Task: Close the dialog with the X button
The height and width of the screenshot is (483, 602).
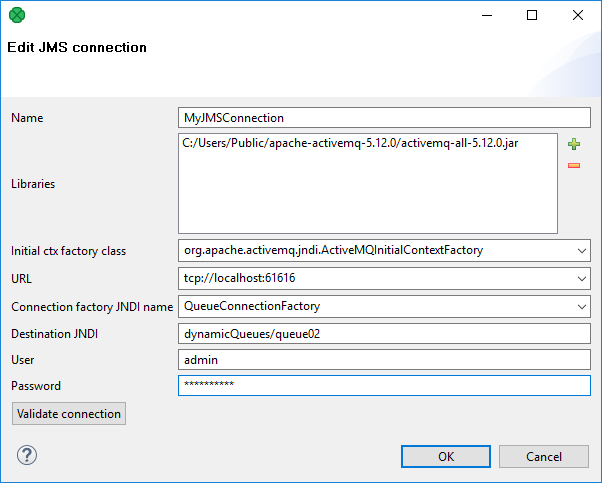Action: coord(578,15)
